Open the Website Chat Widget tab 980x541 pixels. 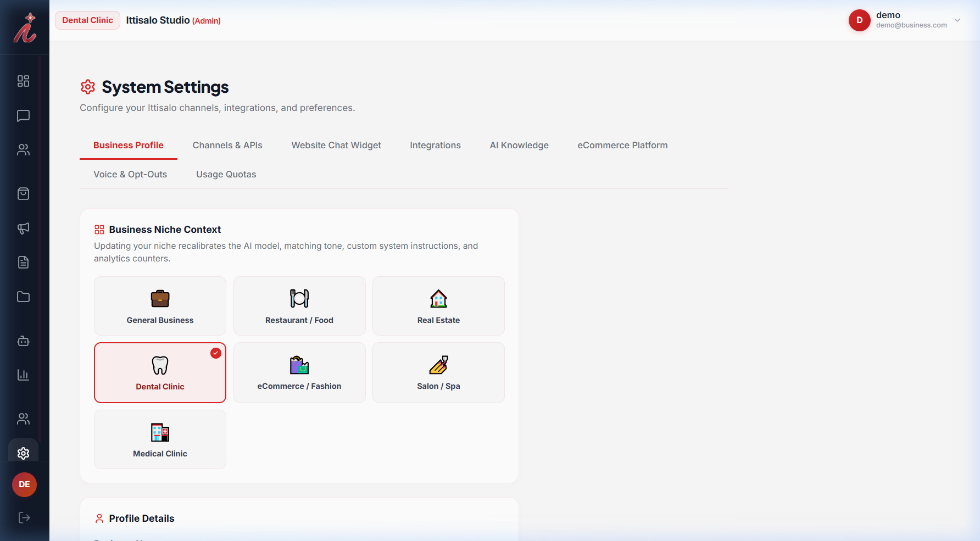tap(336, 145)
